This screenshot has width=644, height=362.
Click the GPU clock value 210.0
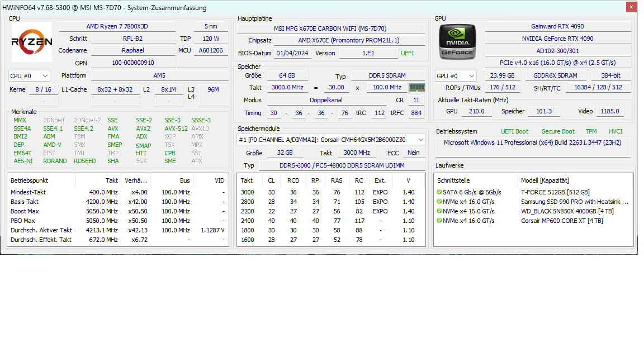tap(476, 111)
